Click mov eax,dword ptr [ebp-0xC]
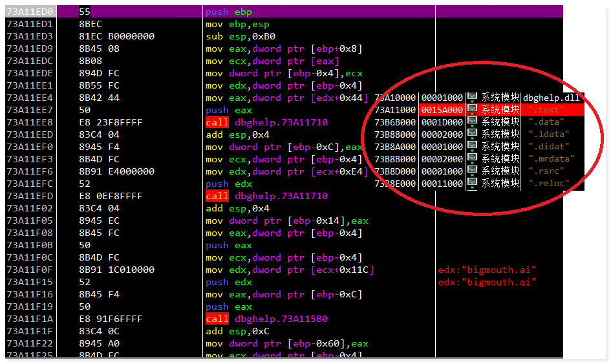The width and height of the screenshot is (611, 364). pos(284,294)
